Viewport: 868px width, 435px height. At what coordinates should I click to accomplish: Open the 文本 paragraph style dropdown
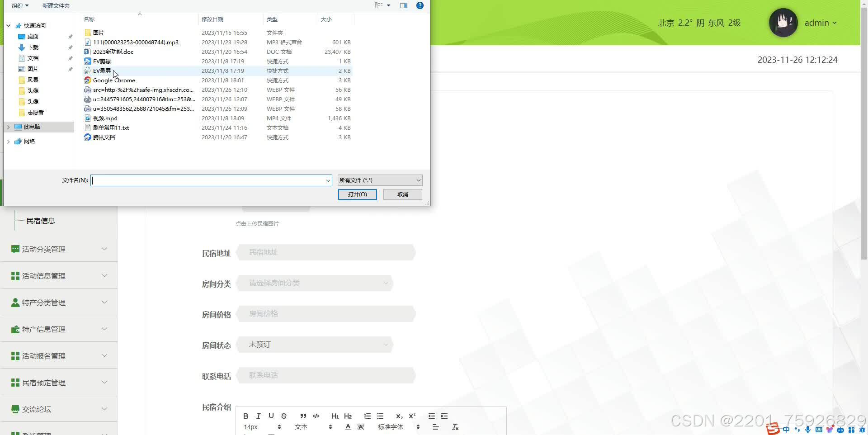313,427
